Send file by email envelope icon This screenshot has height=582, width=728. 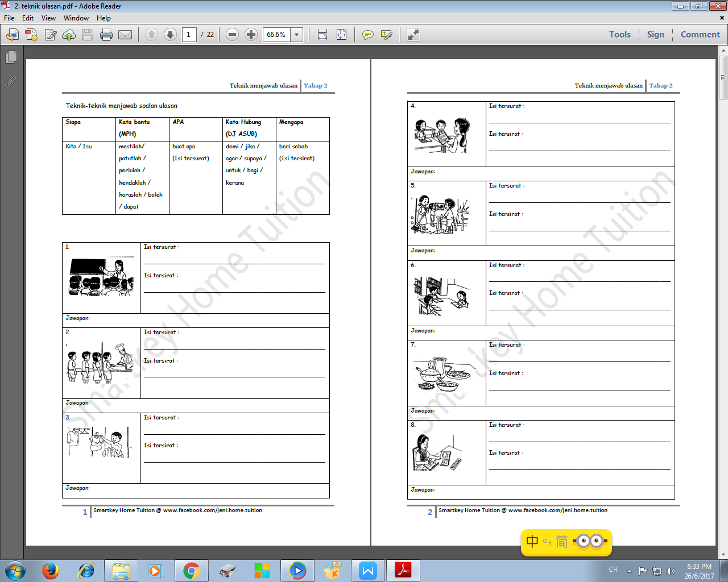coord(125,35)
